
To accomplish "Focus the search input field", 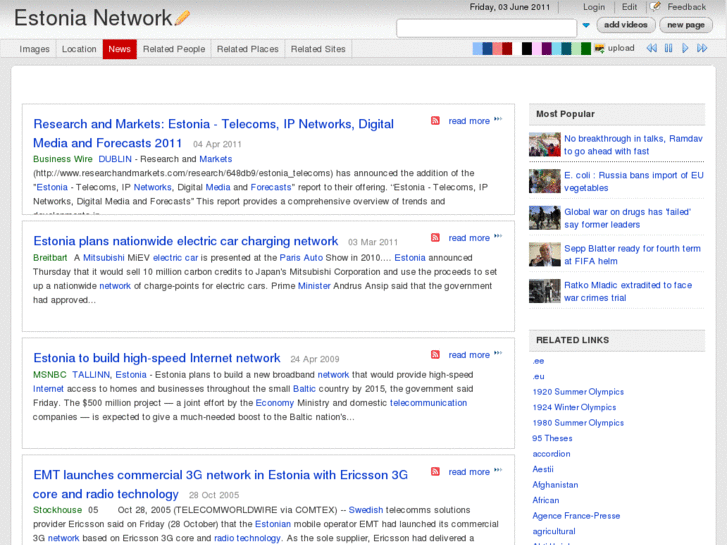I will click(x=486, y=28).
